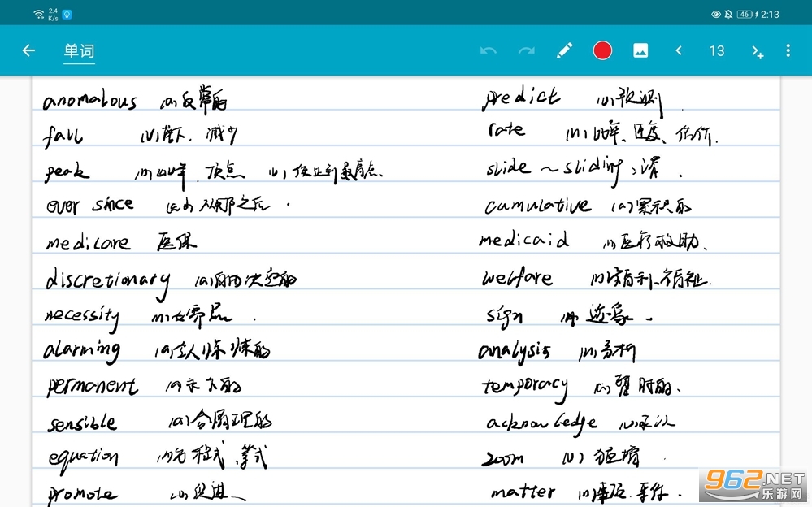Tap the handwritten word sign
812x507 pixels.
click(504, 316)
